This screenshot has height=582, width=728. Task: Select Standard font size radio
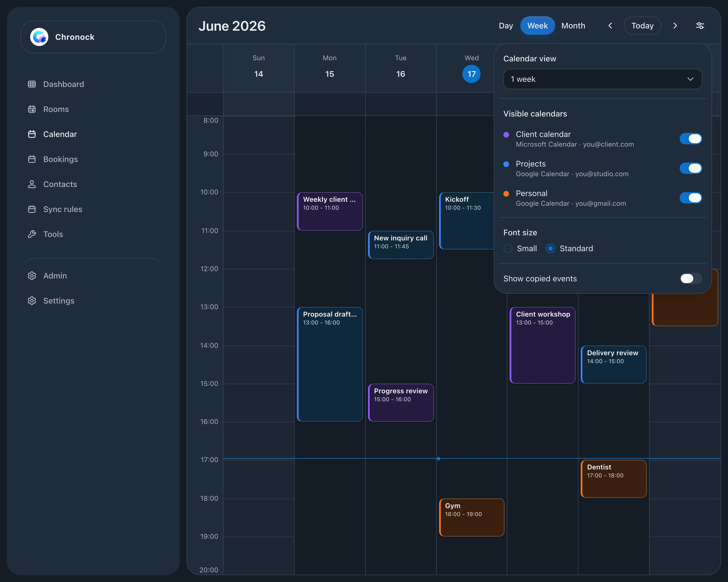point(550,249)
